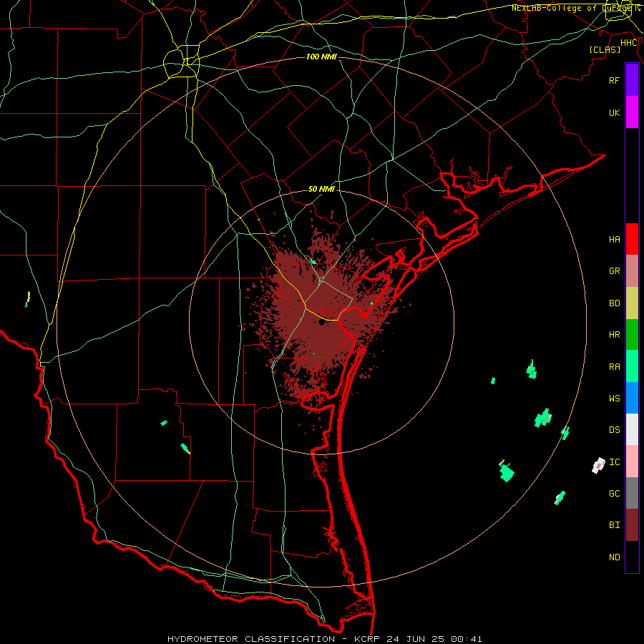Click the RF purple legend swatch
Viewport: 644px width, 644px height.
(x=632, y=80)
